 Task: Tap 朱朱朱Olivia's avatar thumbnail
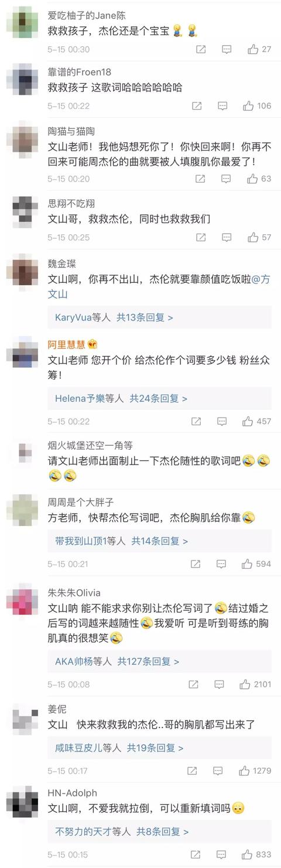(x=22, y=602)
